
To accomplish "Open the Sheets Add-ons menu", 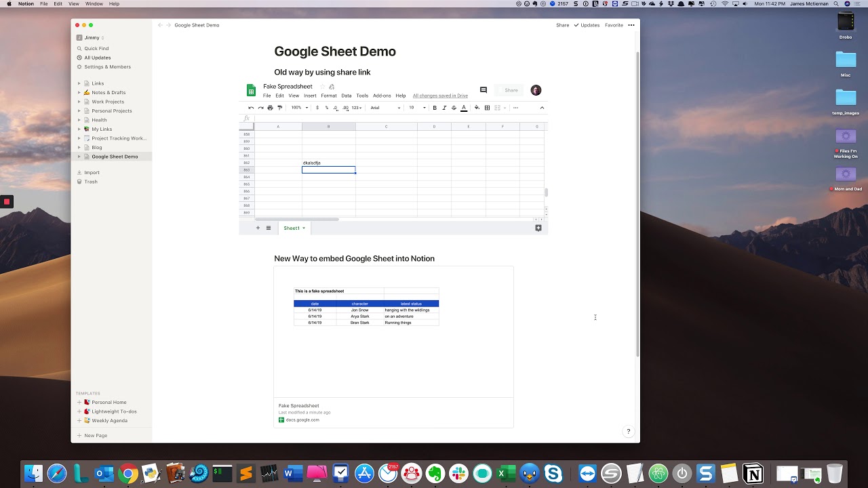I will [x=382, y=96].
